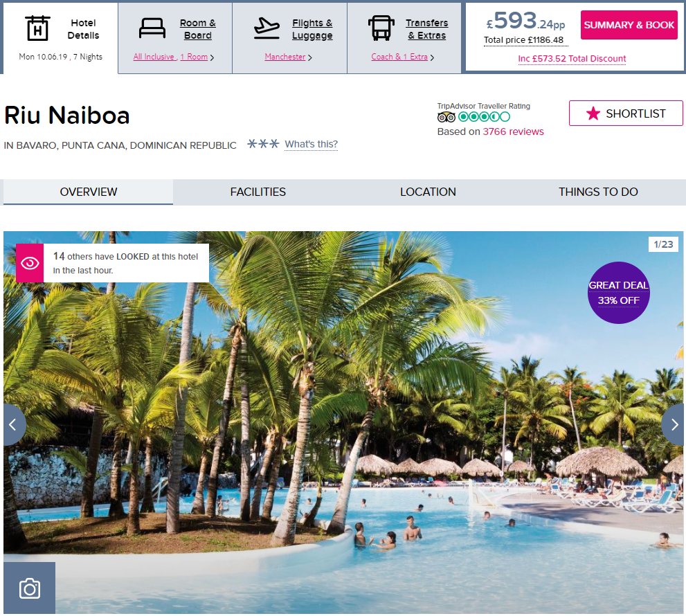The image size is (686, 616).
Task: Click the bus Transfers & Extras icon
Action: point(381,28)
